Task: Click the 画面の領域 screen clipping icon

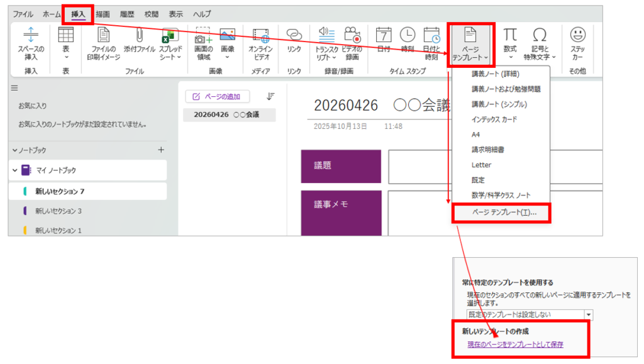Action: (203, 36)
